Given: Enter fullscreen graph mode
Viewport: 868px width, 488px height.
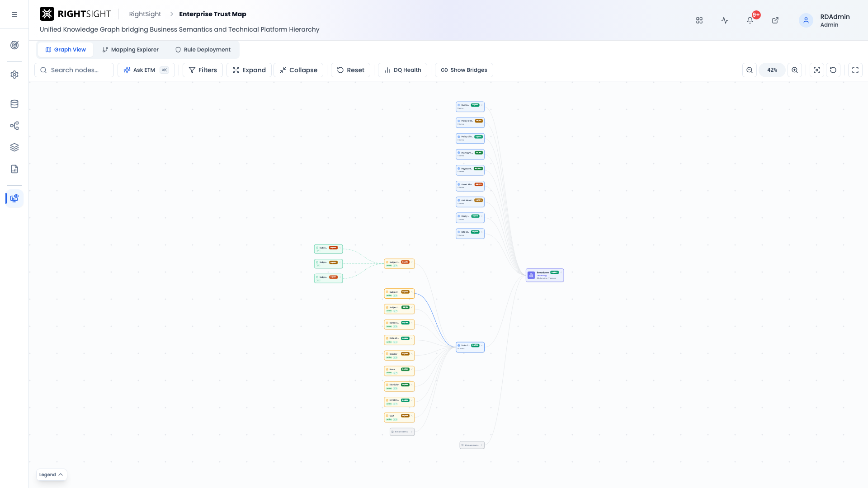Looking at the screenshot, I should (x=855, y=70).
